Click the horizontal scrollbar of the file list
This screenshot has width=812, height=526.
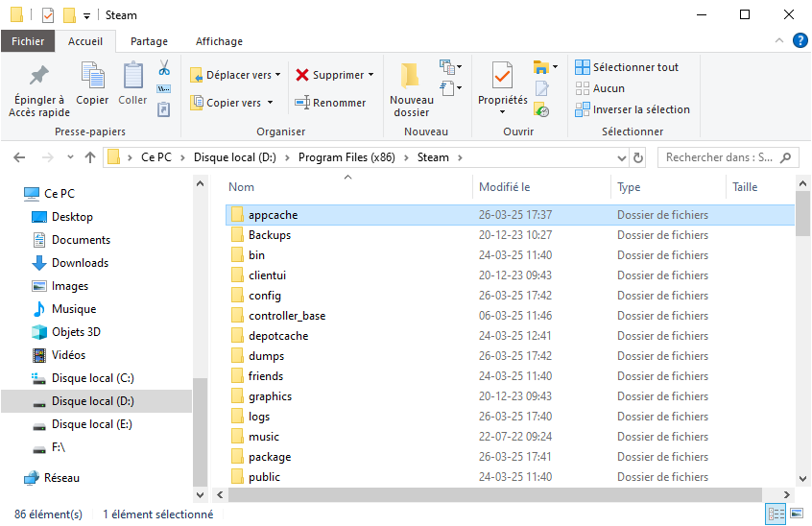point(494,495)
